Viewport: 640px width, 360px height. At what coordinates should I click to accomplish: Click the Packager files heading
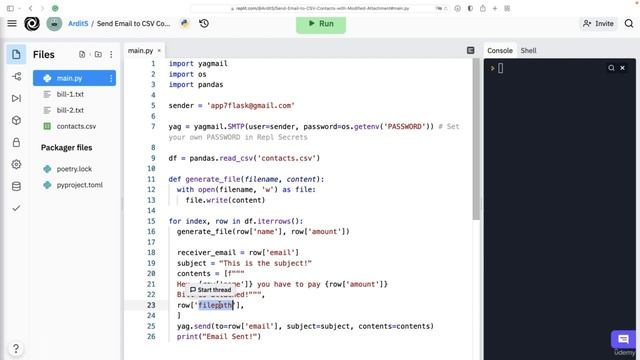pyautogui.click(x=66, y=147)
